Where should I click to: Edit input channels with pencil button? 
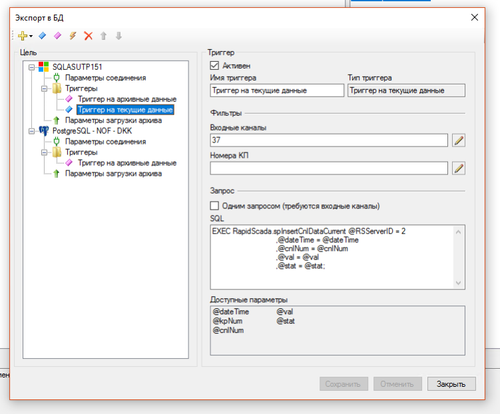(459, 140)
